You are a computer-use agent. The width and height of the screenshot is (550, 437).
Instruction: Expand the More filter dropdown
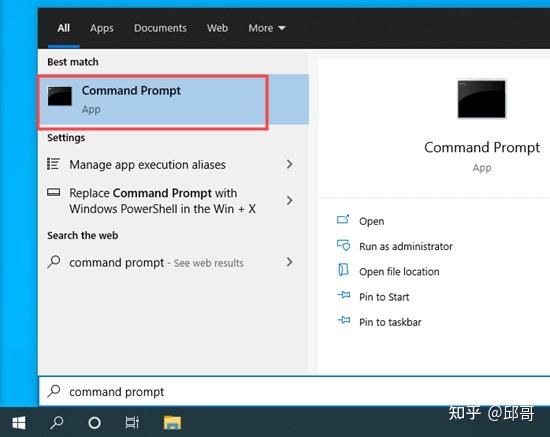(x=267, y=28)
